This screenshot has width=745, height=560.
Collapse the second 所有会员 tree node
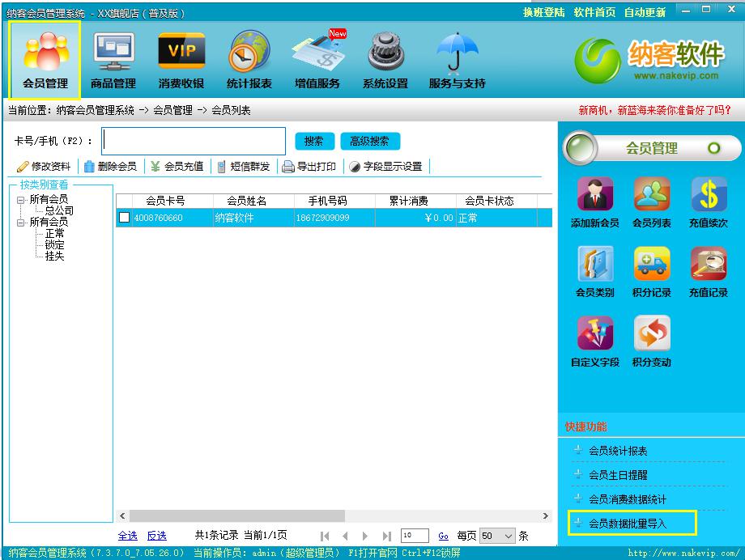click(x=21, y=222)
